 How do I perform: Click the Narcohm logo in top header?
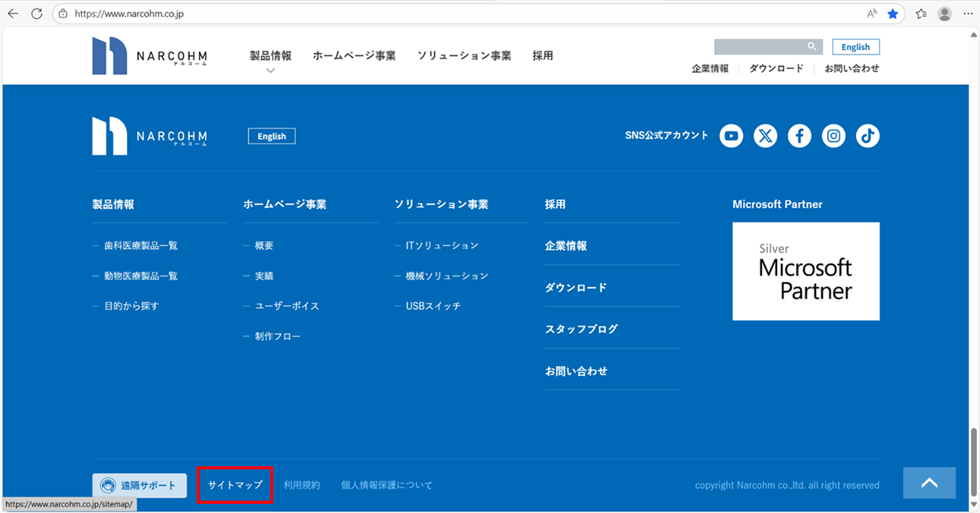tap(150, 56)
